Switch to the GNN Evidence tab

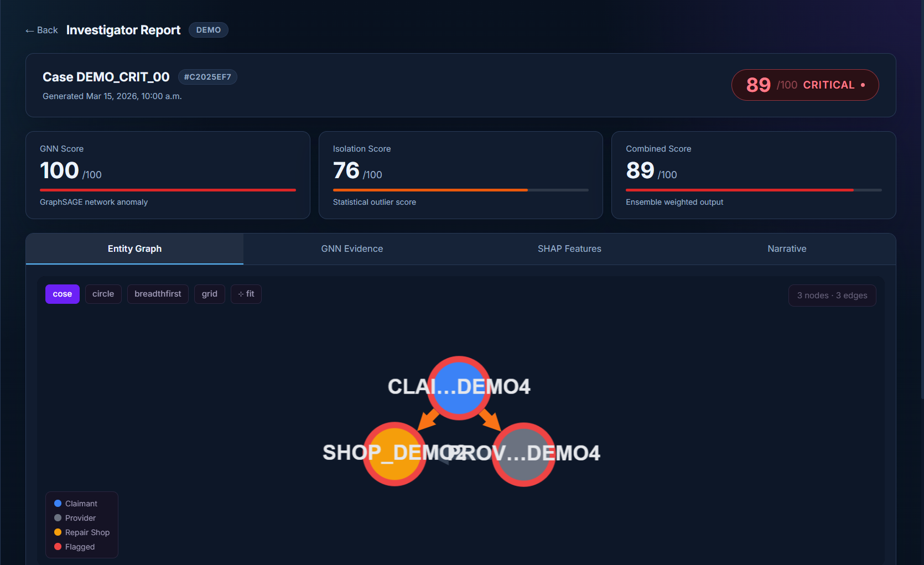(352, 249)
